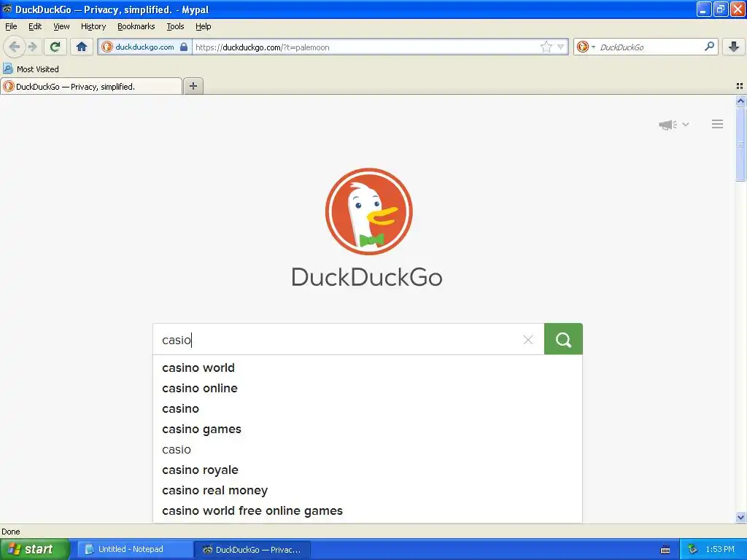Image resolution: width=747 pixels, height=560 pixels.
Task: Open the View menu
Action: tap(61, 26)
